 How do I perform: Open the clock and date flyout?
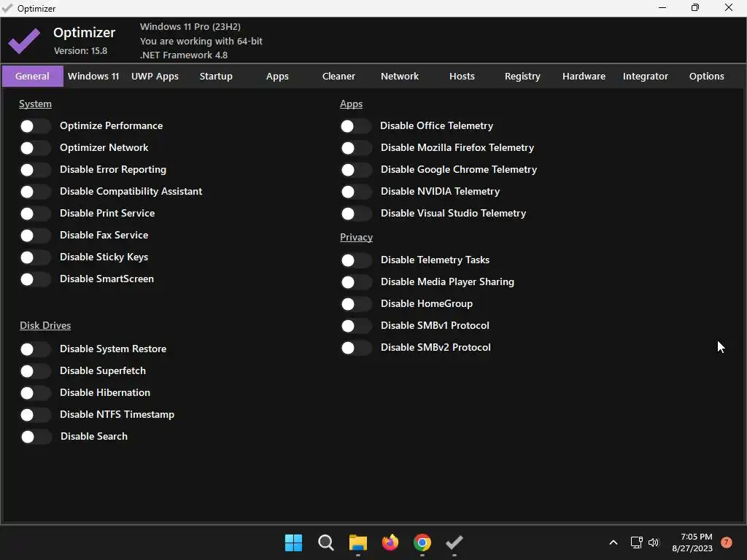click(x=692, y=542)
